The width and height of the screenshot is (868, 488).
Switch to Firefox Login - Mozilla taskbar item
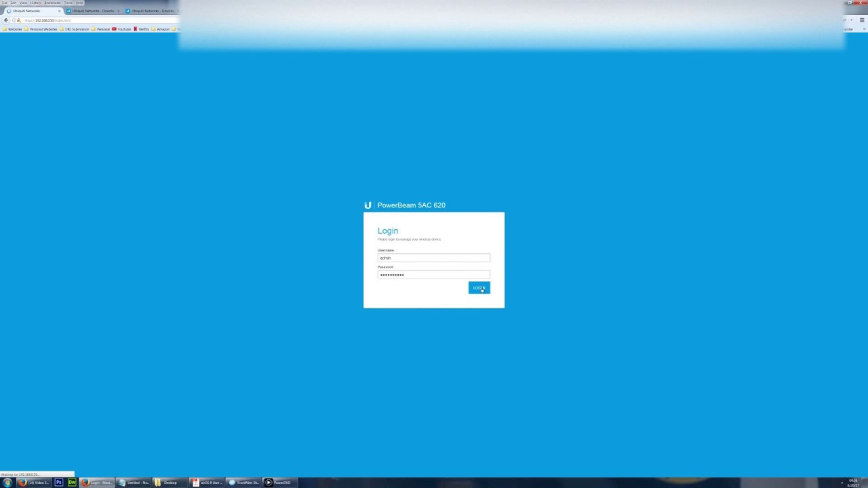click(x=96, y=483)
